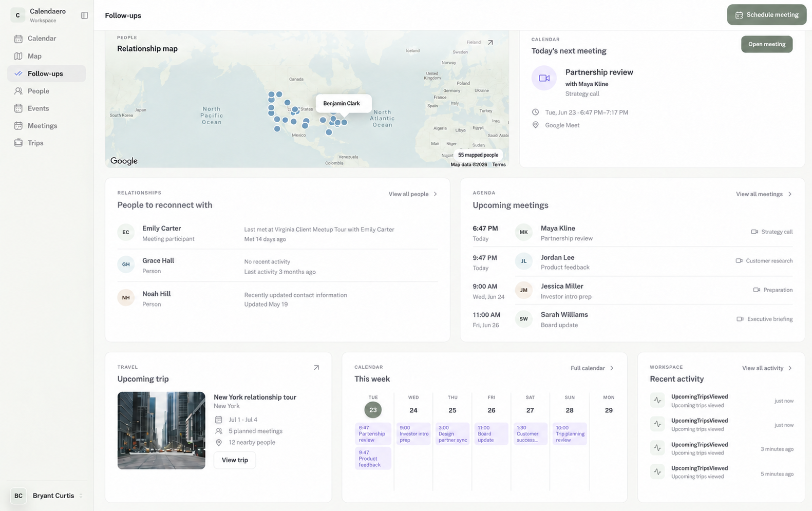Open the 9:47 Product feedback calendar event
This screenshot has width=812, height=511.
[373, 459]
